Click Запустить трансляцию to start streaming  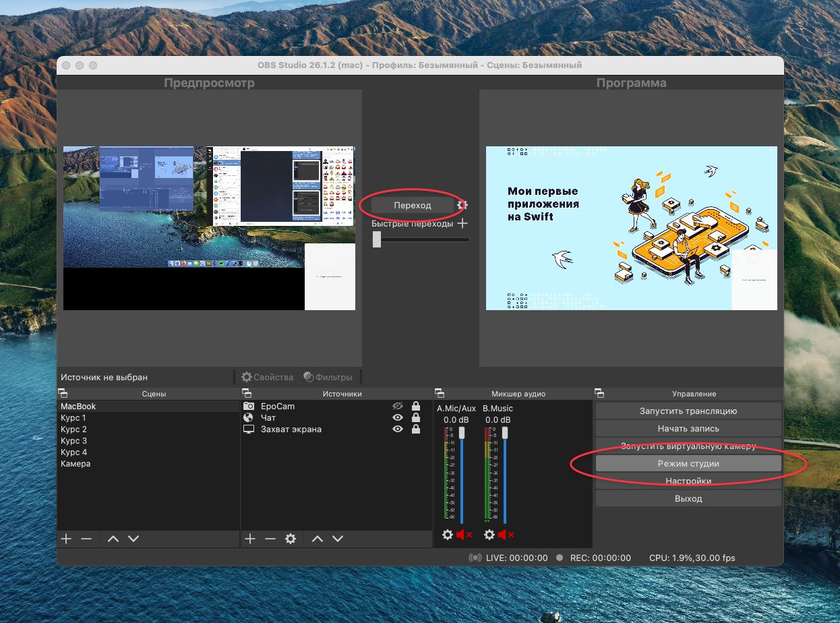[x=688, y=411]
